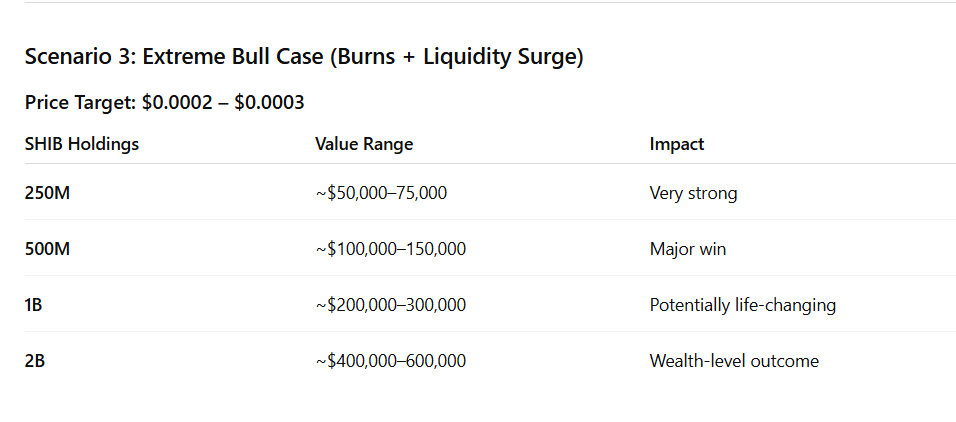This screenshot has height=422, width=956.
Task: Click the ~$100,000–150,000 value cell
Action: point(390,249)
